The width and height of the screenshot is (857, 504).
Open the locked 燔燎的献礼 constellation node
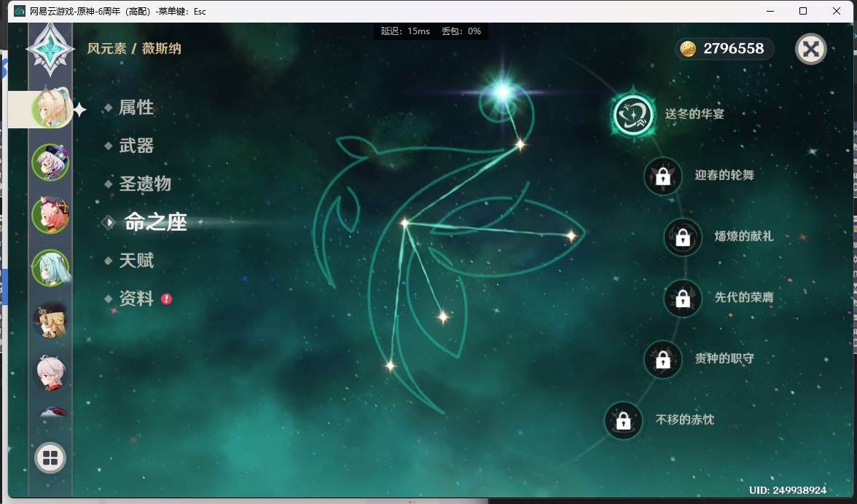click(x=683, y=237)
